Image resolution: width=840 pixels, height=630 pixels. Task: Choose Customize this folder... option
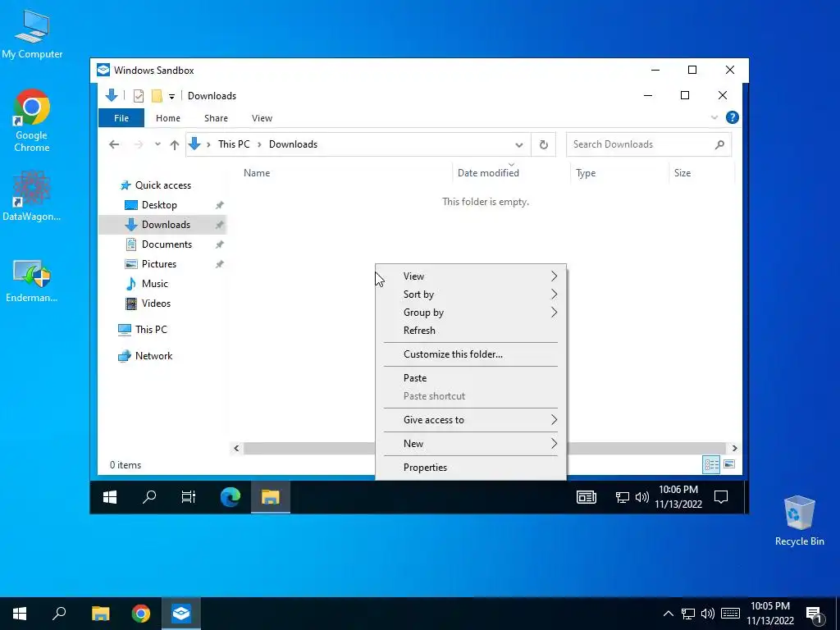coord(471,354)
